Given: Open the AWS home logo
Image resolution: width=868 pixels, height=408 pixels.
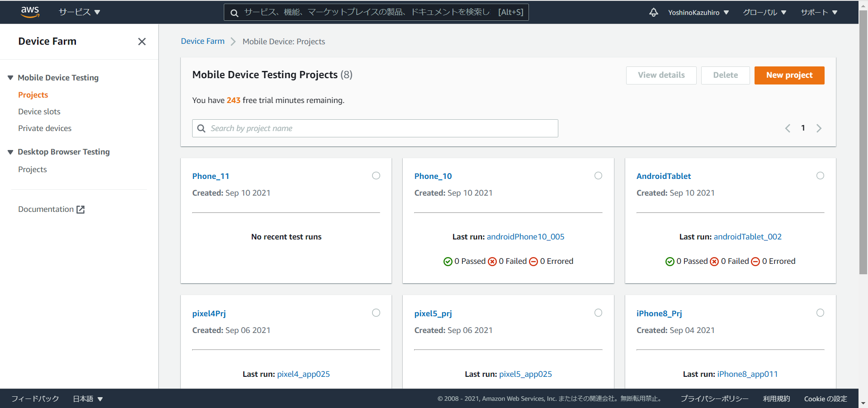Looking at the screenshot, I should pyautogui.click(x=30, y=12).
